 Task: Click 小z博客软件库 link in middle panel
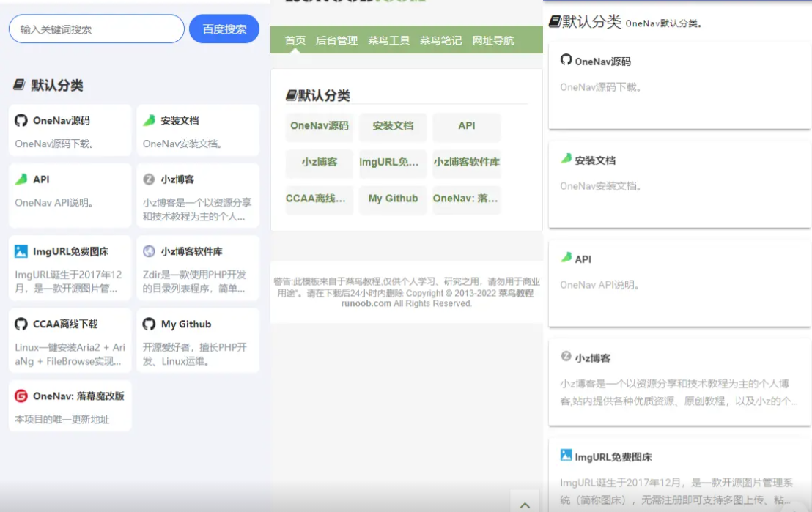[x=467, y=162]
